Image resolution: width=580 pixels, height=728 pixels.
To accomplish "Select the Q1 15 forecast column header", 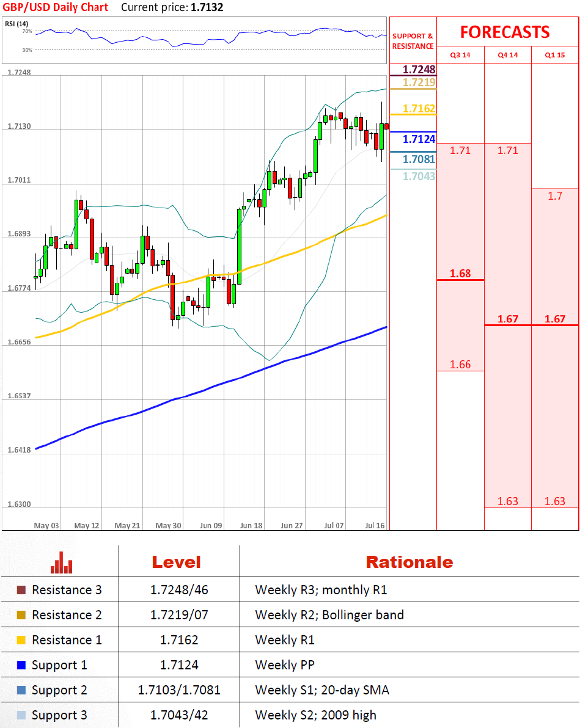I will [x=555, y=55].
